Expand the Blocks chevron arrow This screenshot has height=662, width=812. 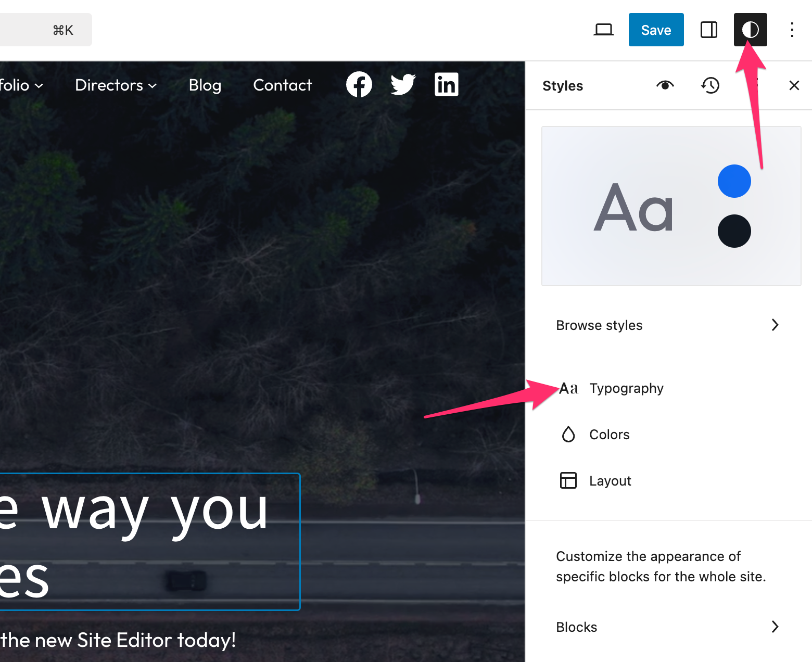tap(775, 627)
